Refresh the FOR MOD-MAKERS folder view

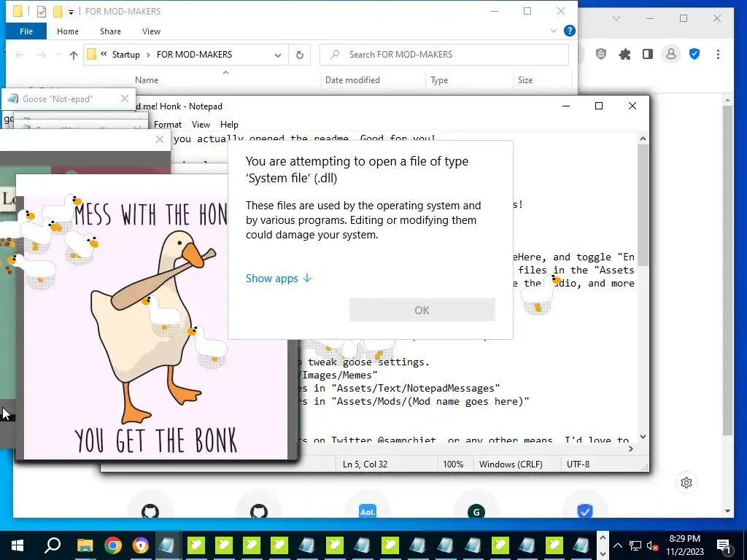pyautogui.click(x=300, y=55)
